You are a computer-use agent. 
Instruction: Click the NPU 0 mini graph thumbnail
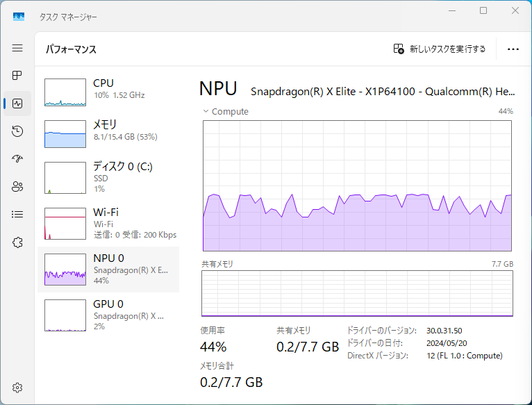click(65, 269)
